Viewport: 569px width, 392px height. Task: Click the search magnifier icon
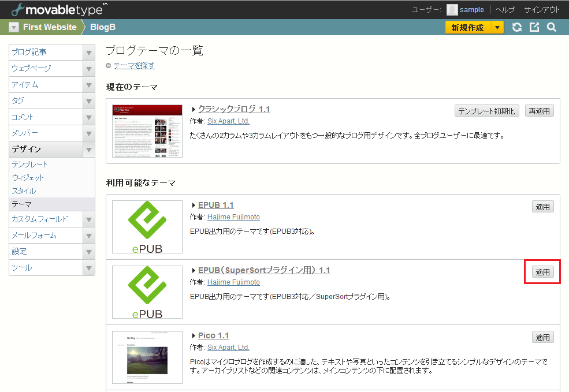[x=552, y=27]
